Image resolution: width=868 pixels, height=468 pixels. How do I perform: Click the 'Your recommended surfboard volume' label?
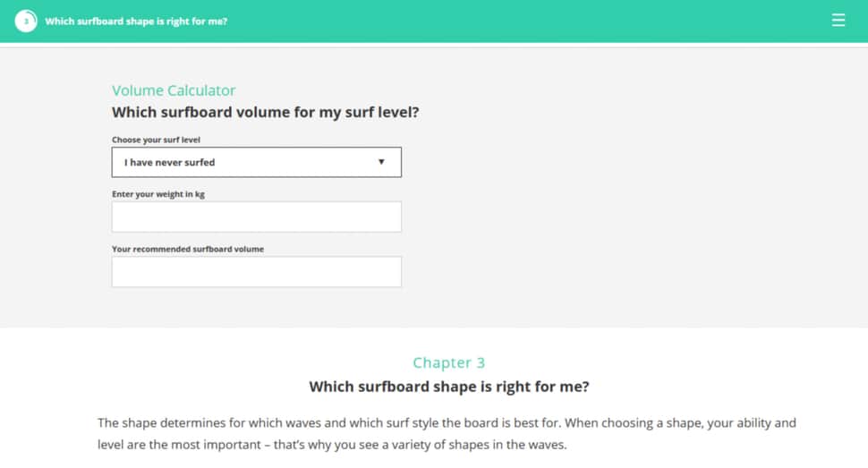click(x=188, y=249)
